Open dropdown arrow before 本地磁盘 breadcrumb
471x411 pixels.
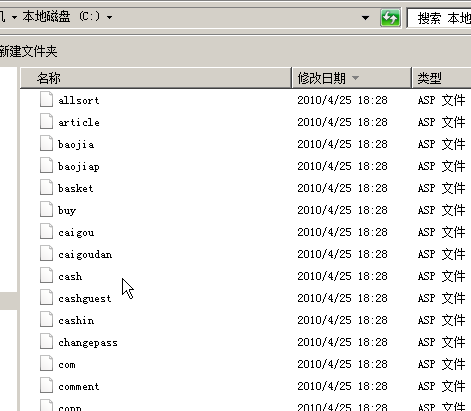click(14, 17)
